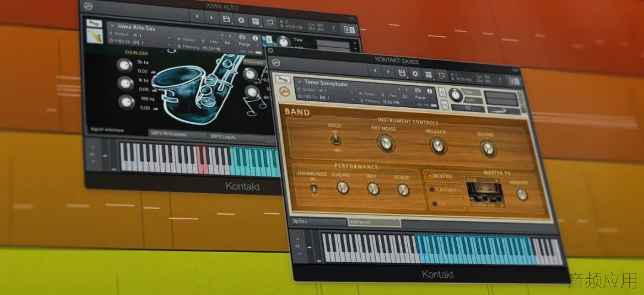Viewport: 644px width, 295px height.
Task: Click the 100 hz equalizer knob in Iowa Alto
Action: [126, 101]
